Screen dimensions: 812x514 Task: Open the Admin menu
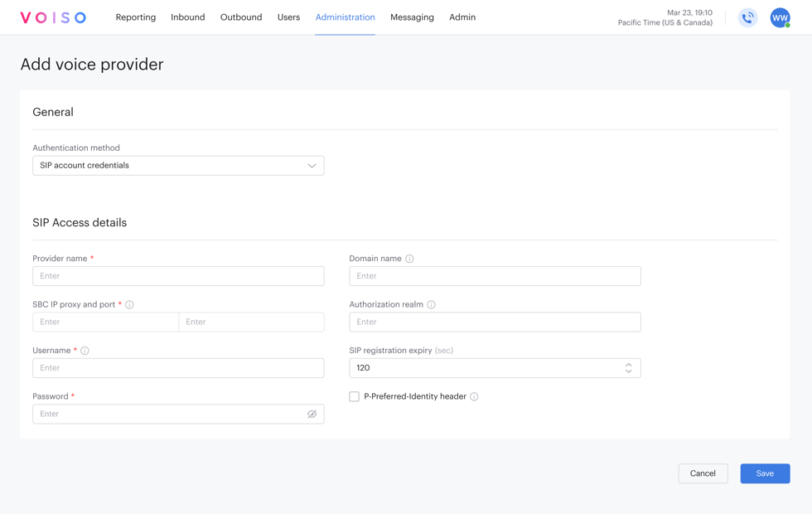click(462, 17)
